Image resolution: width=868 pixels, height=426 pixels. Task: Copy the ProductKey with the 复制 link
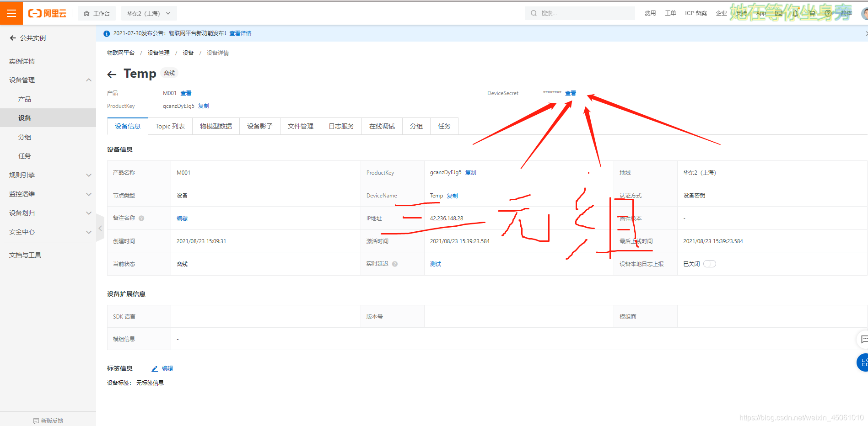click(203, 106)
